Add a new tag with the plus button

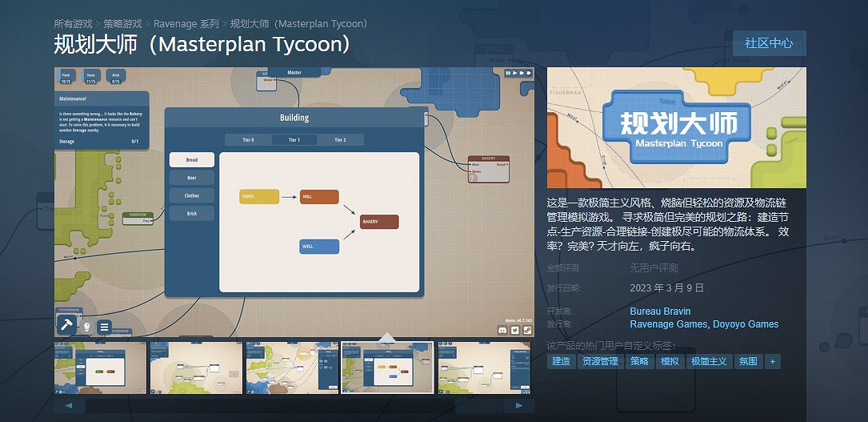coord(772,361)
